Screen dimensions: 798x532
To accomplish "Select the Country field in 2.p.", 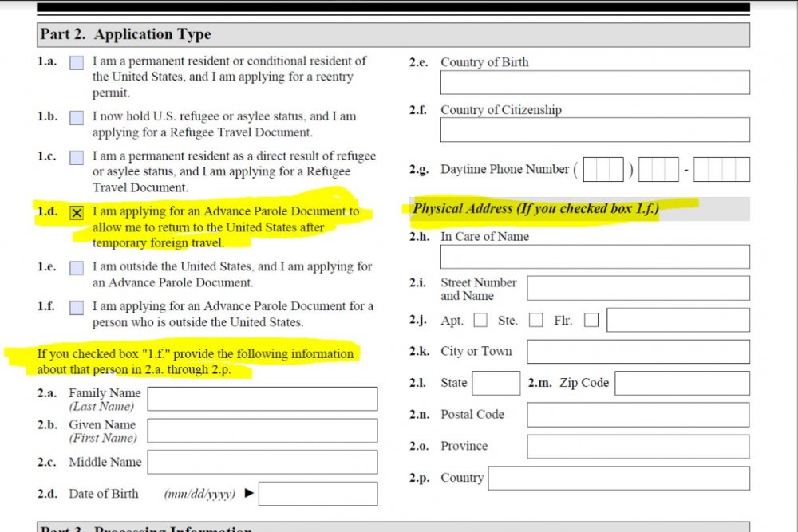I will (619, 478).
